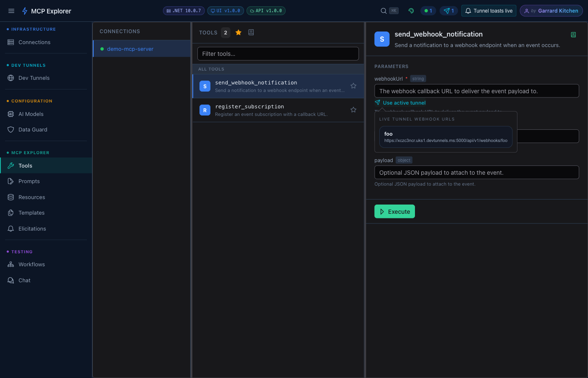Open Elicitations in the sidebar
588x378 pixels.
(x=46, y=228)
